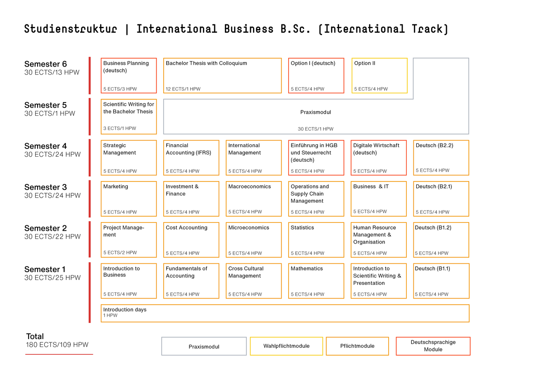554x392 pixels.
Task: Select International Management module
Action: pyautogui.click(x=253, y=158)
